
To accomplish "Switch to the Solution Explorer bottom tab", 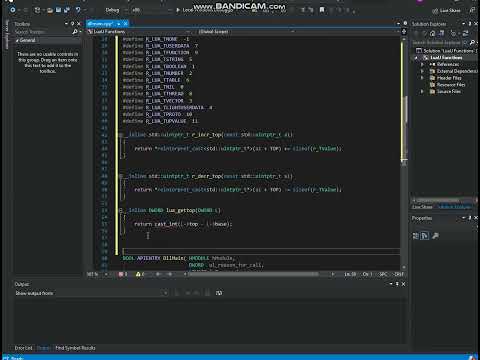I will [x=454, y=207].
